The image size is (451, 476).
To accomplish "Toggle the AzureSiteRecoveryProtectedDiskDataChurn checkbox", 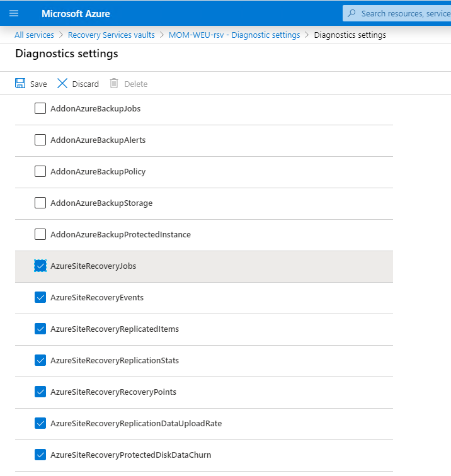I will coord(40,455).
